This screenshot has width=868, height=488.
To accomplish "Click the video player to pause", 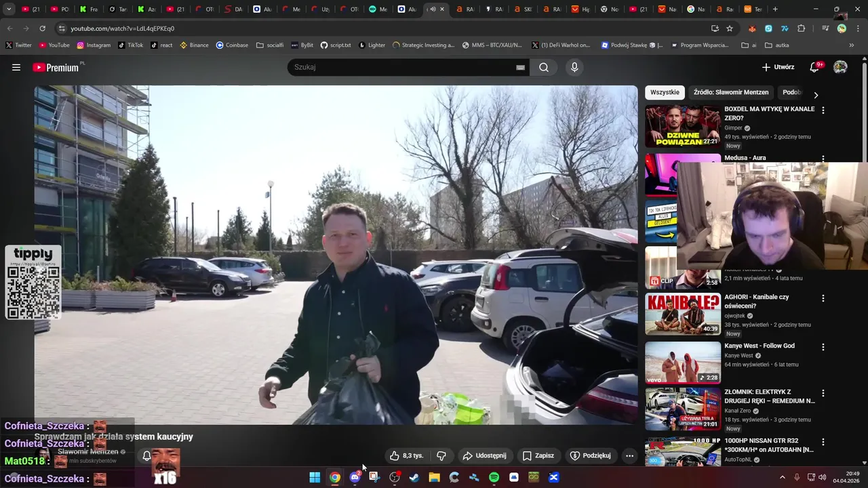I will coord(336,255).
